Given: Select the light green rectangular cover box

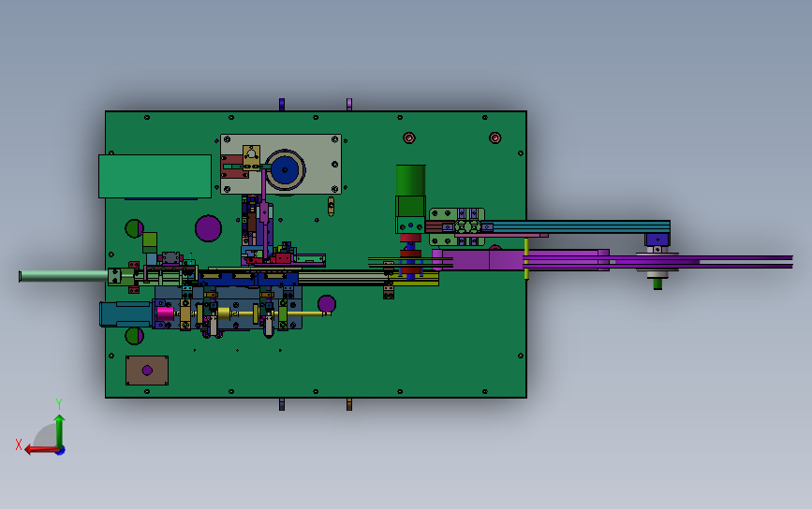Looking at the screenshot, I should coord(155,176).
